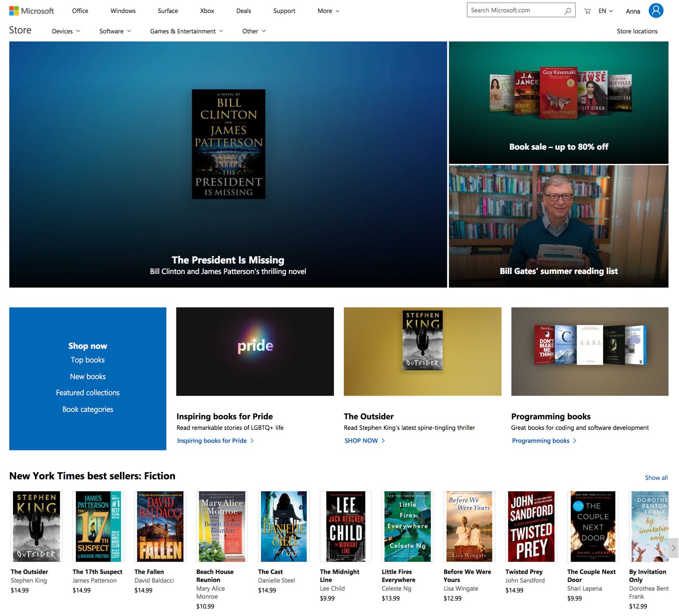Open the shopping cart

pyautogui.click(x=587, y=11)
